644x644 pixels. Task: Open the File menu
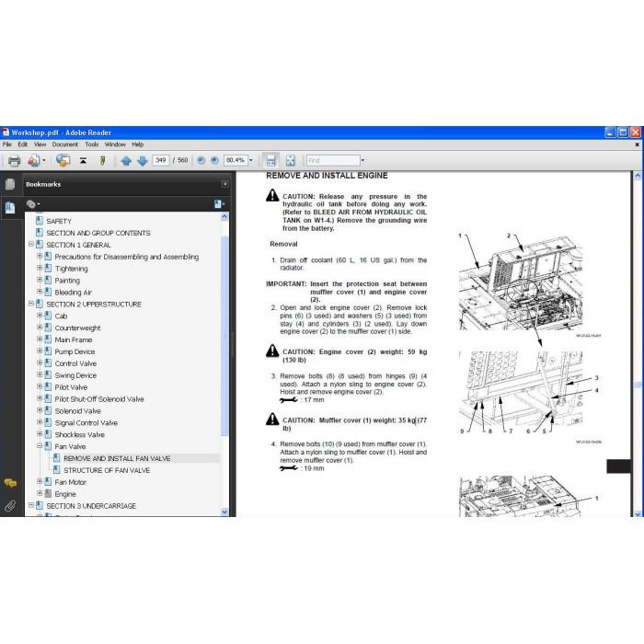[x=7, y=144]
